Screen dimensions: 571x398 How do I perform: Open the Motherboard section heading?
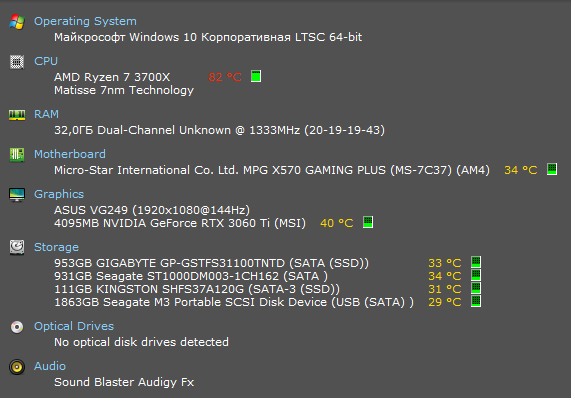click(x=70, y=154)
